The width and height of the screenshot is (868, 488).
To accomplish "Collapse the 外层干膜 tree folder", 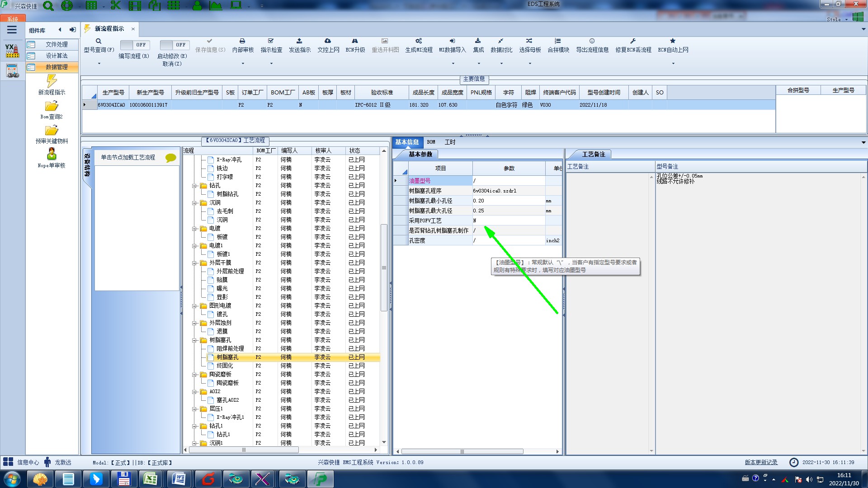I will click(194, 263).
